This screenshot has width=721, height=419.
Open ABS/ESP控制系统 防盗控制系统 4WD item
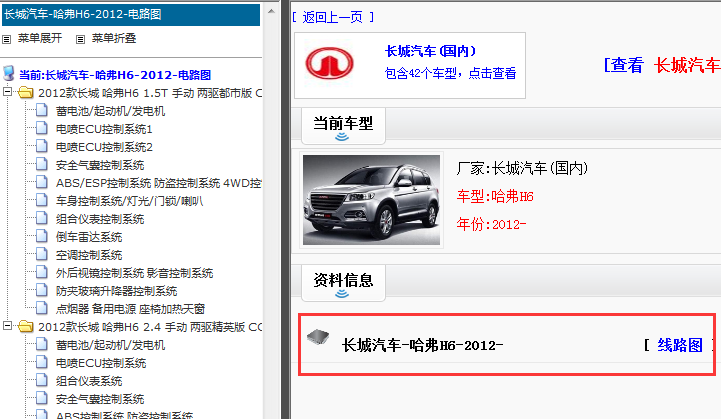pyautogui.click(x=159, y=183)
